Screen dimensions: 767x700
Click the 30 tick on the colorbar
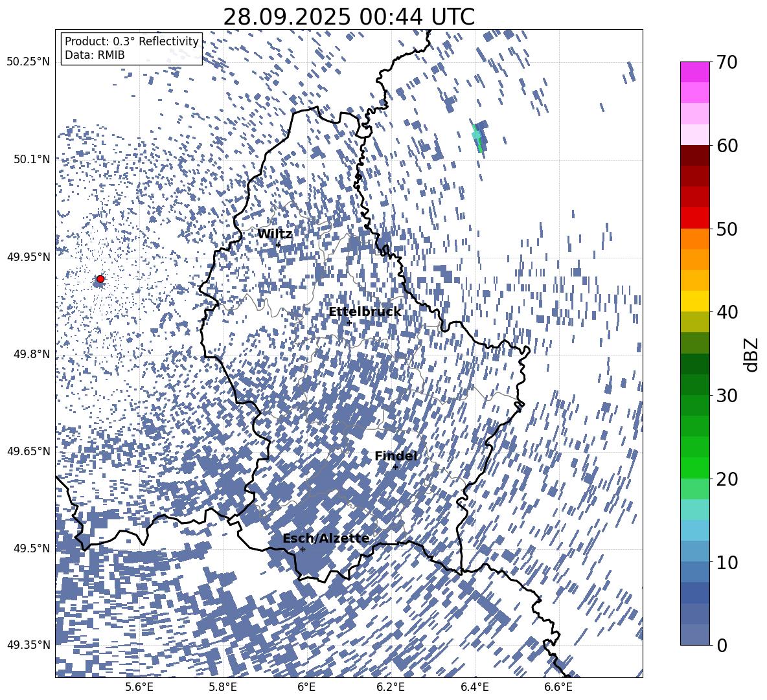click(x=727, y=395)
